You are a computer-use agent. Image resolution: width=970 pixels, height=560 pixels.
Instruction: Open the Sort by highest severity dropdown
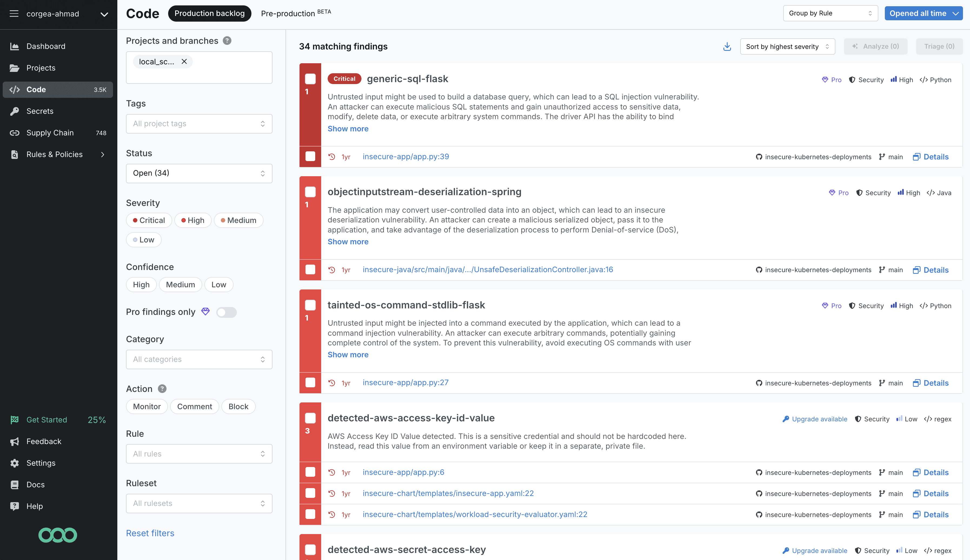tap(787, 46)
